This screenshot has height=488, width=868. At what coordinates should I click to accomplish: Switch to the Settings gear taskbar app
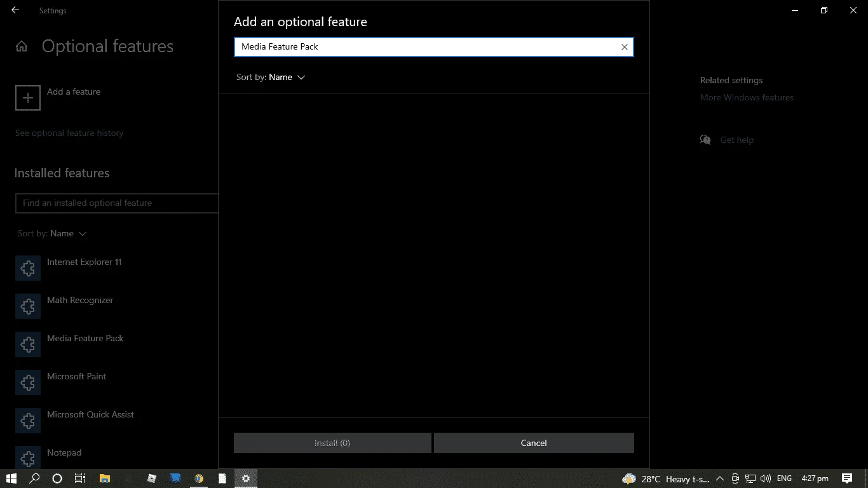coord(246,478)
